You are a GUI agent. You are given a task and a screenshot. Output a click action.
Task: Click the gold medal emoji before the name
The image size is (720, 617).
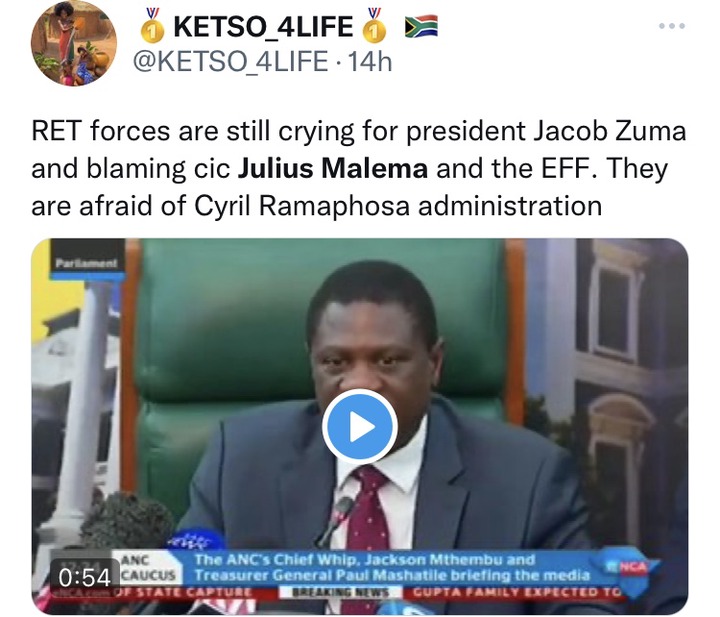click(x=152, y=25)
